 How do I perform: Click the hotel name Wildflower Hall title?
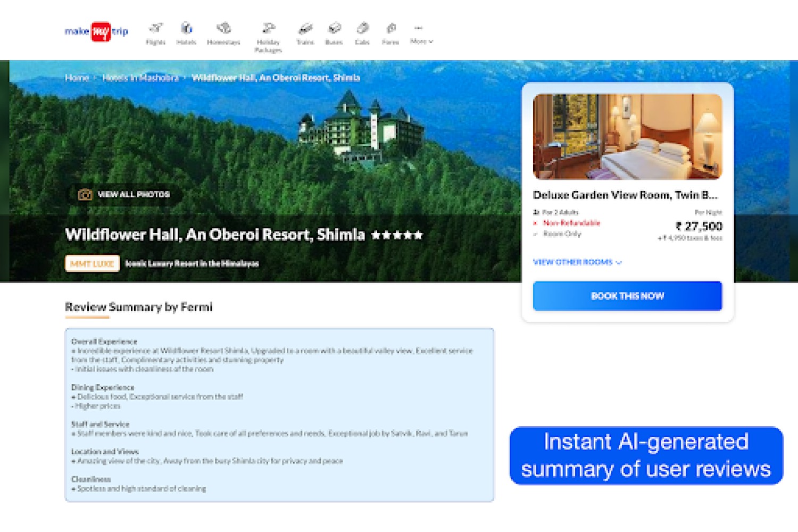point(215,235)
